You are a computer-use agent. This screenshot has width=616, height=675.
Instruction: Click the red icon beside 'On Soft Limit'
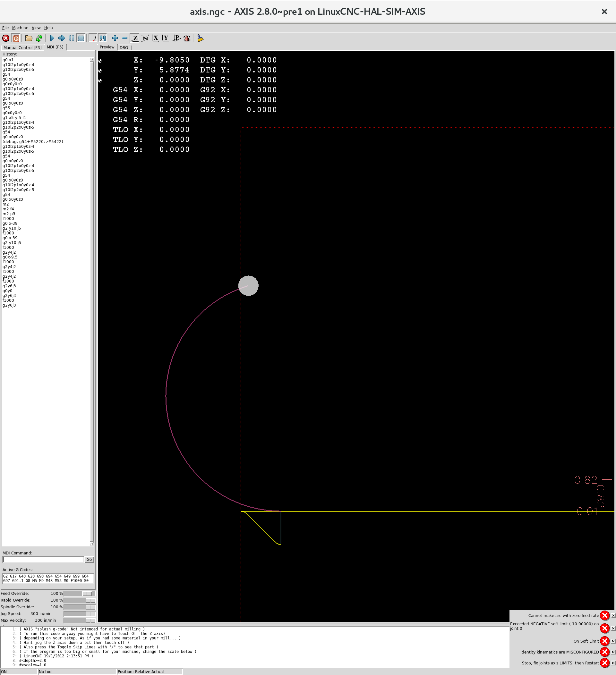605,641
